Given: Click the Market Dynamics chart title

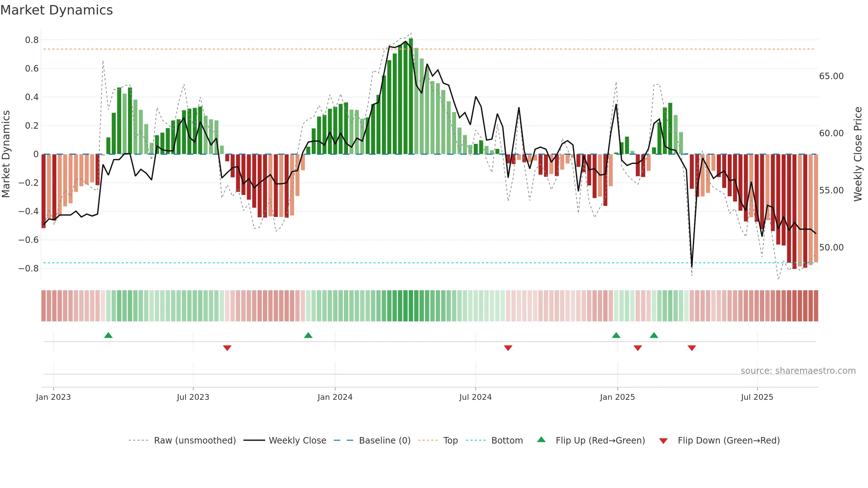Looking at the screenshot, I should pos(56,10).
